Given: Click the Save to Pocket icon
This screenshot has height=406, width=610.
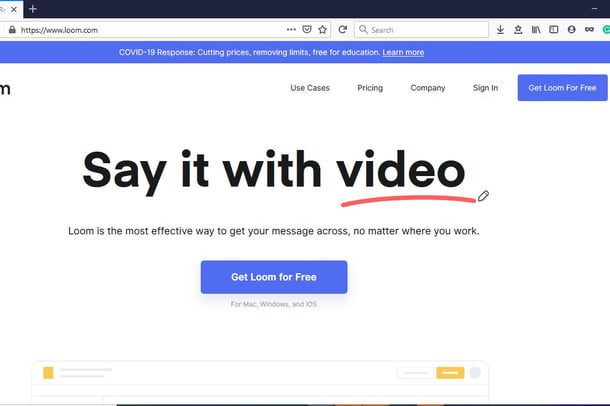Looking at the screenshot, I should click(x=306, y=30).
